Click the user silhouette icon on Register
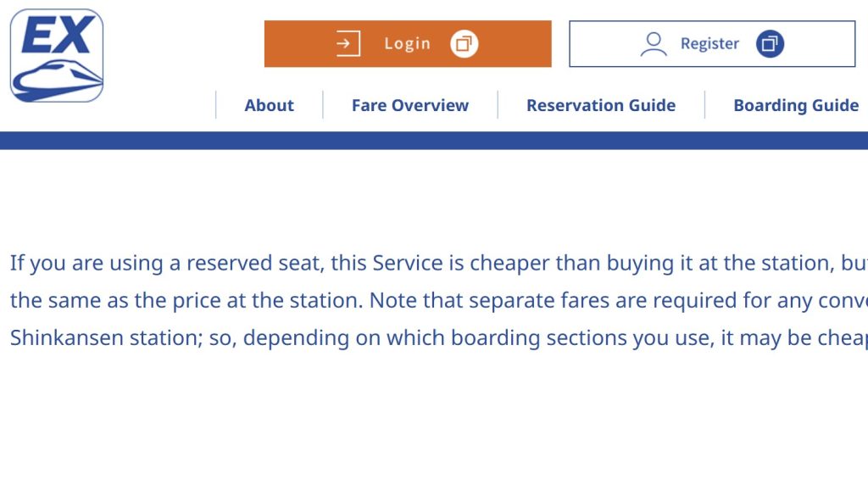The image size is (868, 490). click(654, 44)
